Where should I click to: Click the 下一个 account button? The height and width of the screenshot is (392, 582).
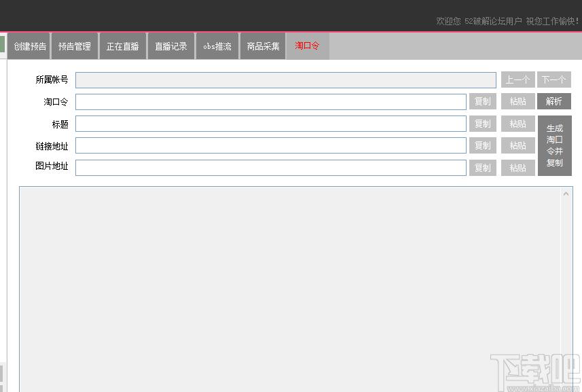[553, 79]
